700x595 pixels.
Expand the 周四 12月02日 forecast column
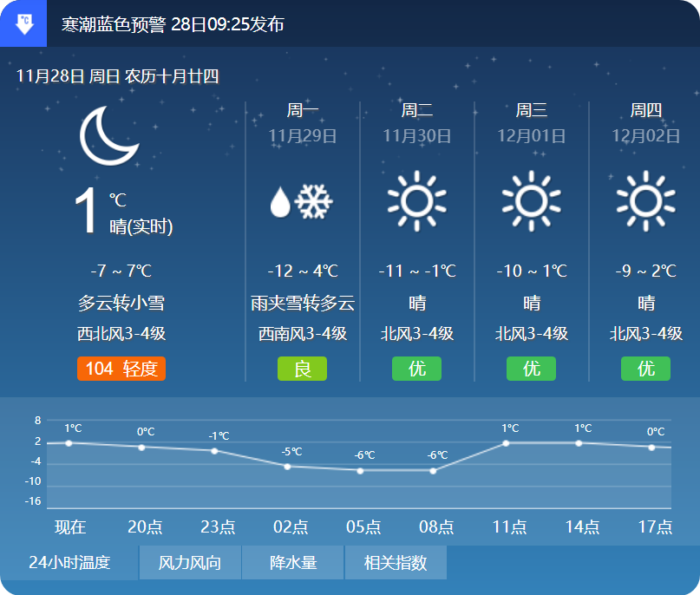point(644,121)
